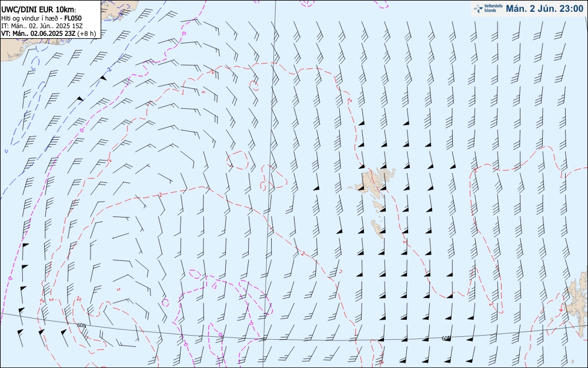The image size is (588, 368).
Task: Click the '60N' label at bottom right
Action: (x=446, y=339)
